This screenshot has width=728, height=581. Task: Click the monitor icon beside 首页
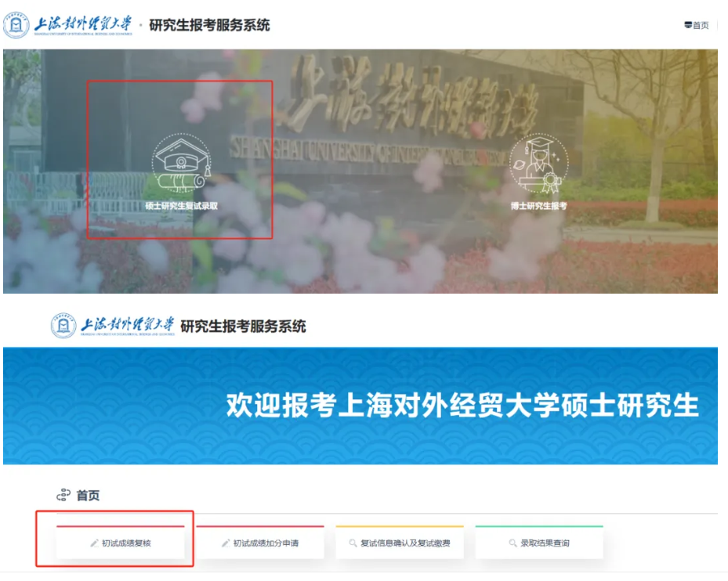click(686, 24)
